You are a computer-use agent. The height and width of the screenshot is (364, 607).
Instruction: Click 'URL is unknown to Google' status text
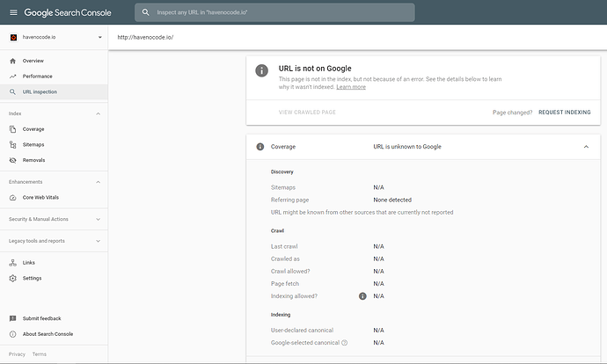click(x=407, y=147)
